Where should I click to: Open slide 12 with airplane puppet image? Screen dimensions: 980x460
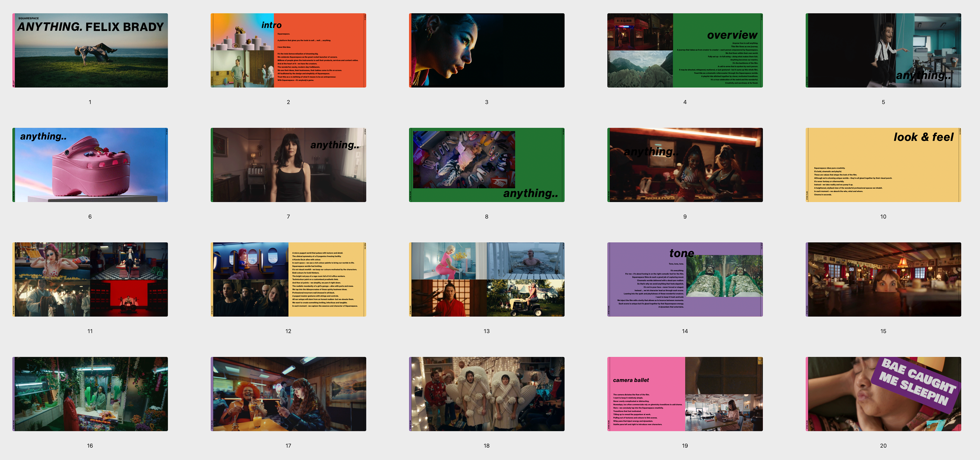pos(288,280)
